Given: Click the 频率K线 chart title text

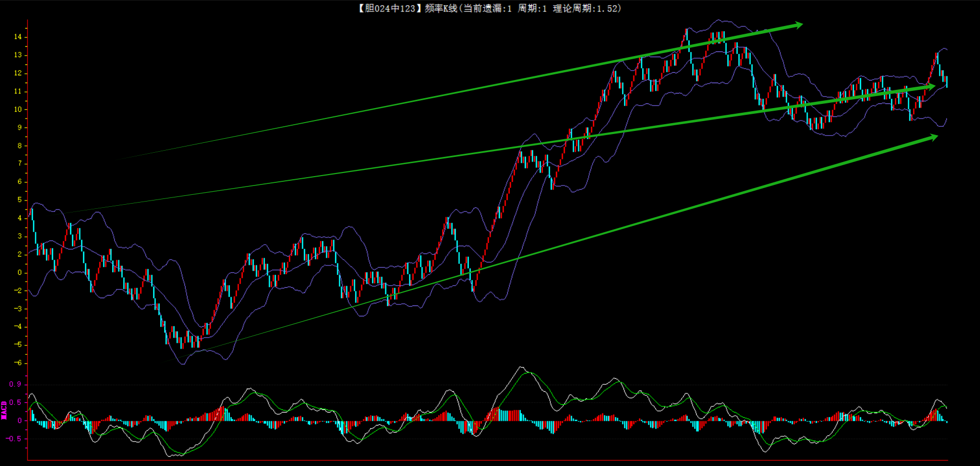Looking at the screenshot, I should coord(441,8).
